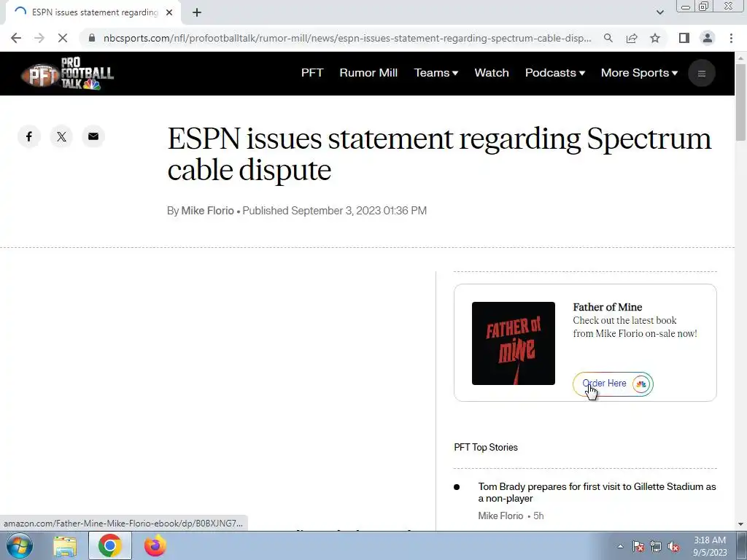View site security lock information
This screenshot has width=747, height=560.
(92, 38)
